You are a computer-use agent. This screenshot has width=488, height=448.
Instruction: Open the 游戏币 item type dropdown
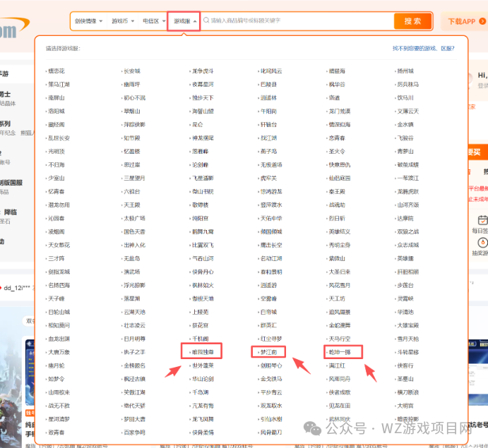(x=123, y=21)
